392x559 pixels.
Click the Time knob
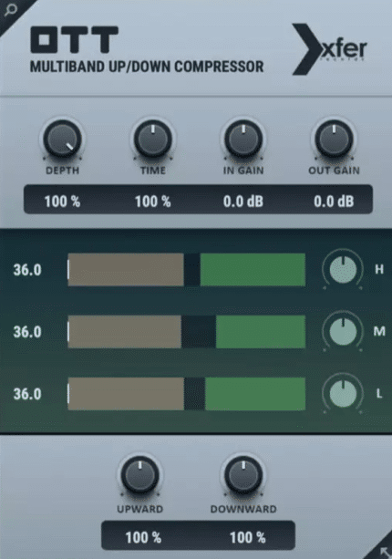coord(153,140)
